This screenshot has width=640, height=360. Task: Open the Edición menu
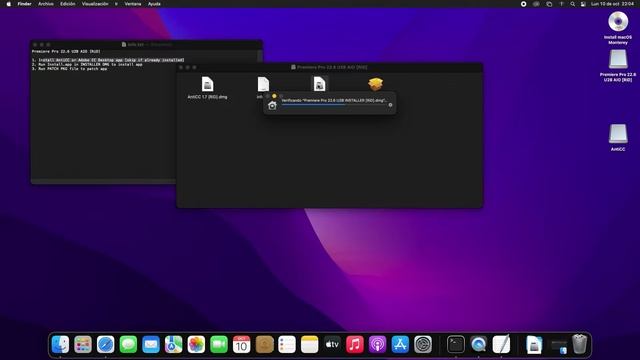click(x=68, y=4)
